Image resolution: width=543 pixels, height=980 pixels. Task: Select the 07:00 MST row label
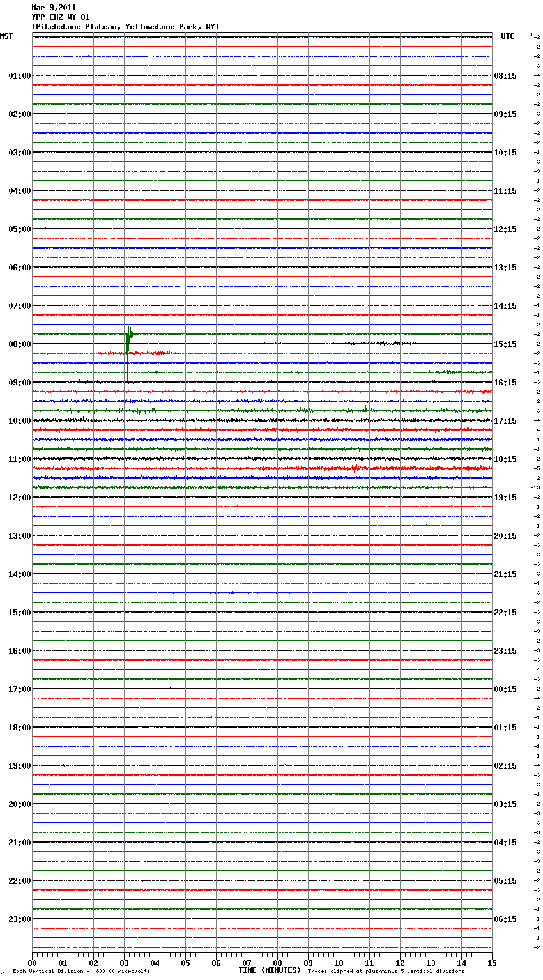point(20,306)
